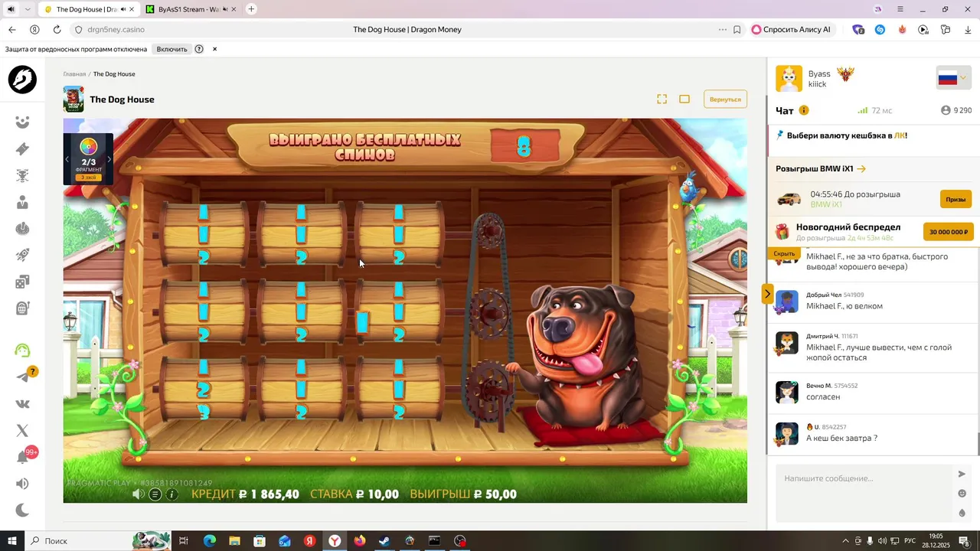Mute audio via browser speaker button
Screen dimensions: 980x551
11,9
